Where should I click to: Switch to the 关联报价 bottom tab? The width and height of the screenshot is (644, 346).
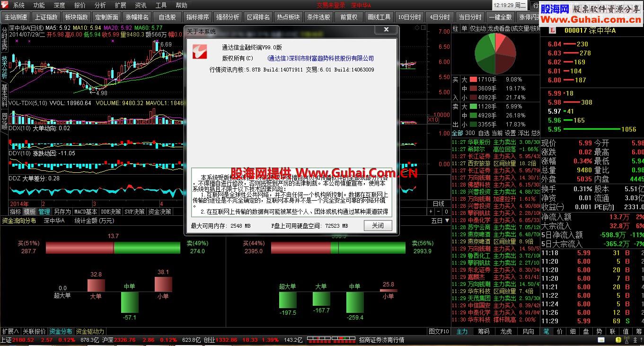pos(34,331)
